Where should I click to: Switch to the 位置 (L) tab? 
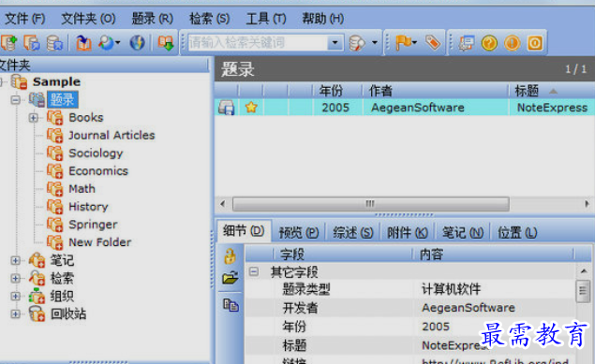(517, 233)
